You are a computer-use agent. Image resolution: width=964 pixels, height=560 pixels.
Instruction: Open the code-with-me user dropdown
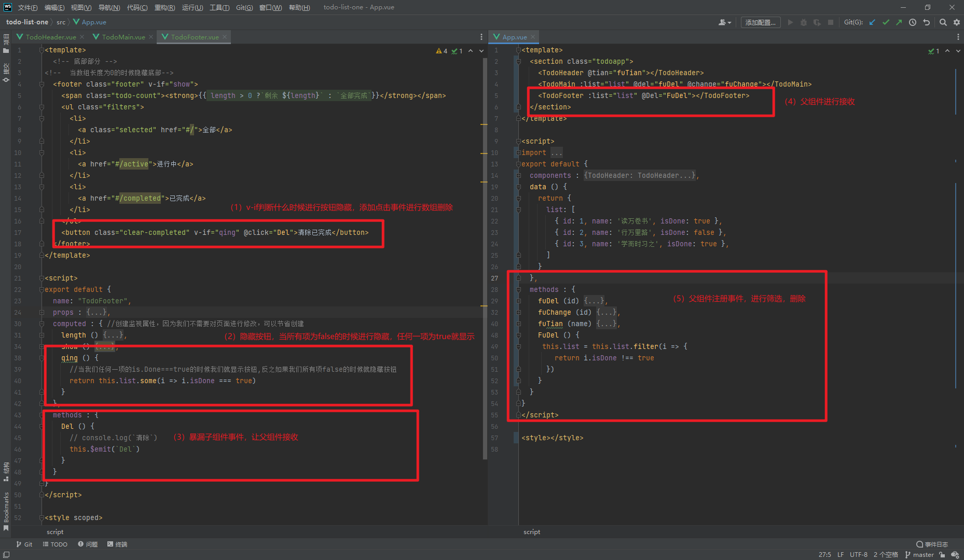pyautogui.click(x=725, y=22)
